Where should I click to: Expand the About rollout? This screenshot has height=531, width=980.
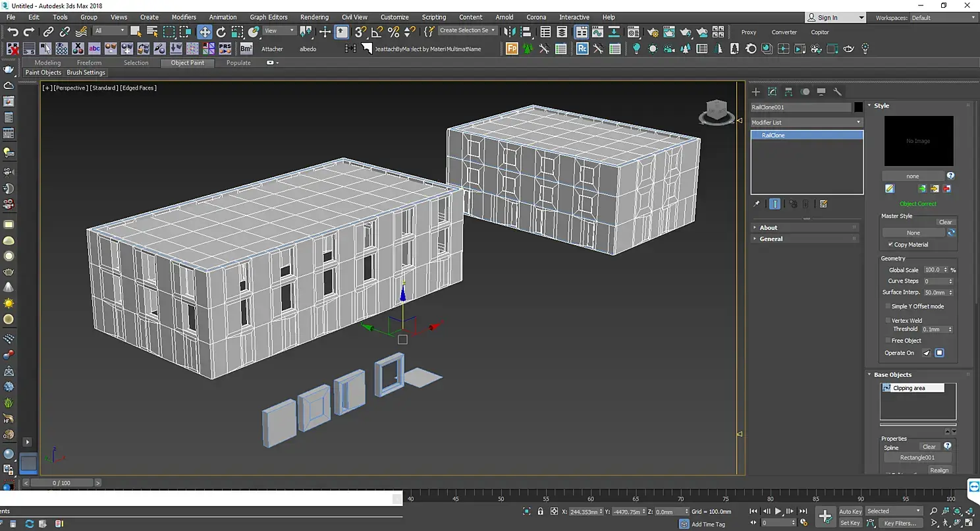coord(769,228)
